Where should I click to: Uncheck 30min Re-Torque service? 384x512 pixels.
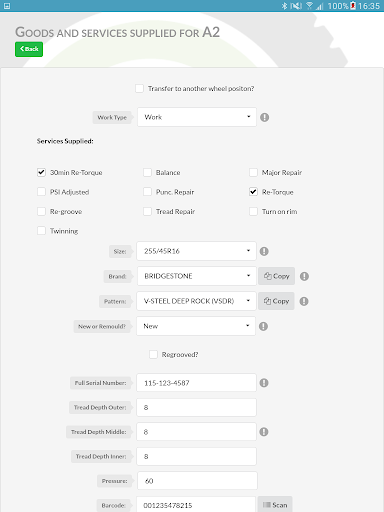(x=41, y=172)
